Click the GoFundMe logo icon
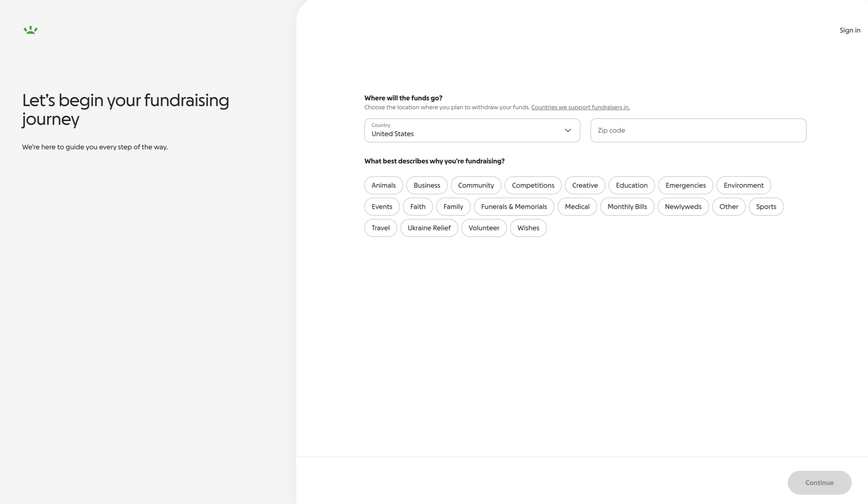Image resolution: width=868 pixels, height=504 pixels. (x=30, y=30)
